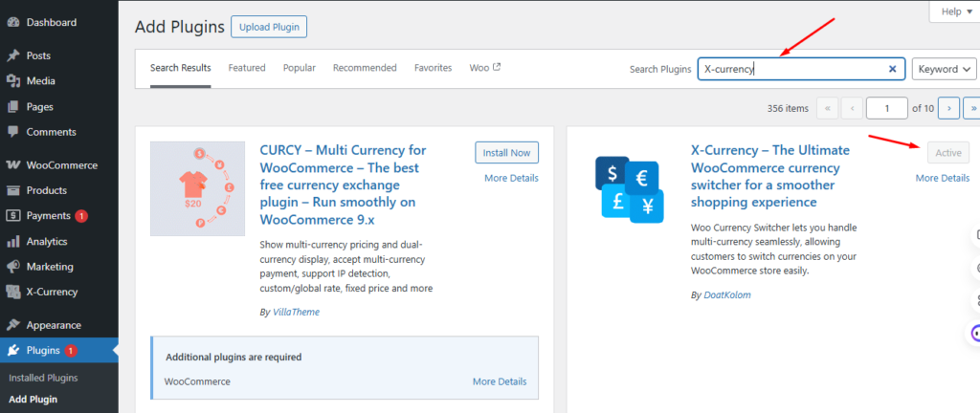980x413 pixels.
Task: Open the Marketing menu label
Action: tap(50, 267)
